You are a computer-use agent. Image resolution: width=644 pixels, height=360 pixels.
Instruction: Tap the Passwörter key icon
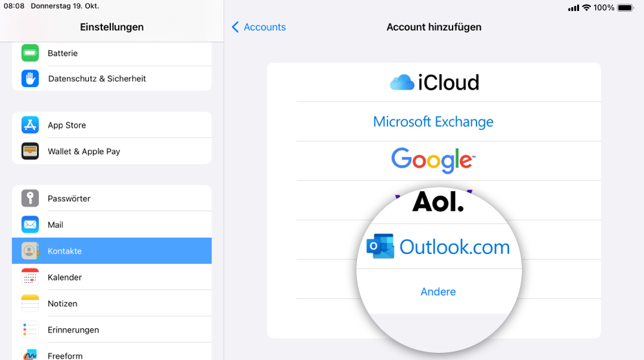(x=30, y=198)
